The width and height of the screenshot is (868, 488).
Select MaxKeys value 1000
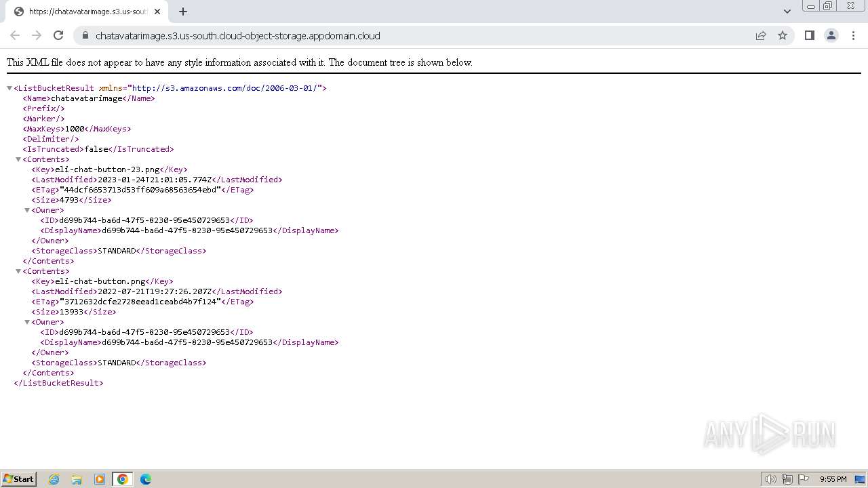coord(75,129)
